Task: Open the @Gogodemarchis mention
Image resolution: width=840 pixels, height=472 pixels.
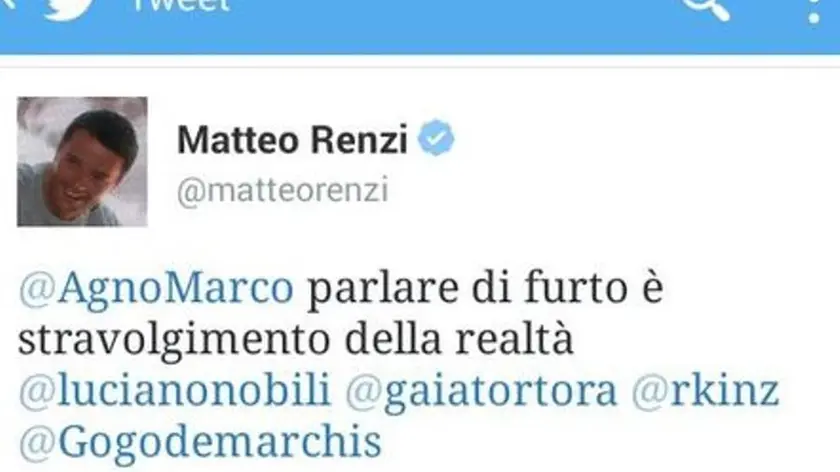Action: coord(200,443)
